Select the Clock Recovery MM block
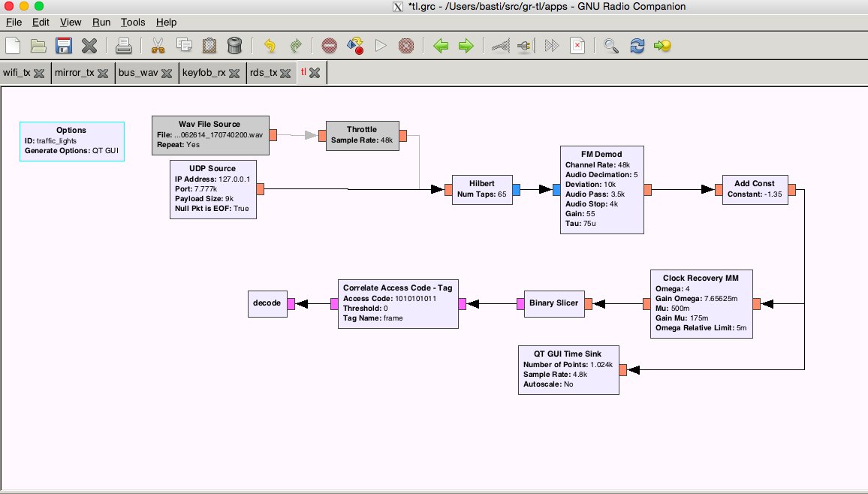Viewport: 868px width, 494px height. [x=701, y=304]
